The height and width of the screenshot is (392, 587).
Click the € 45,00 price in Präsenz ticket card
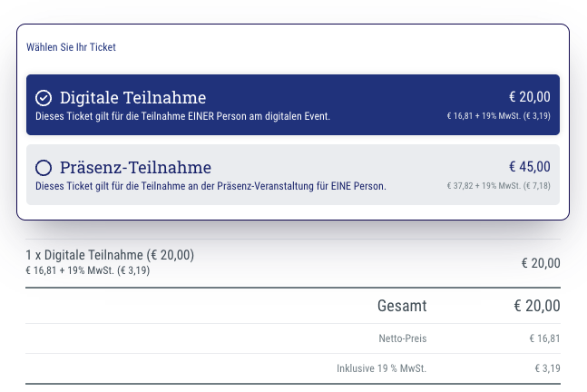click(529, 167)
